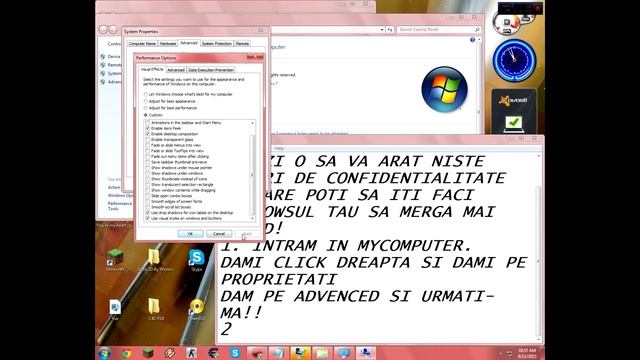
Task: Open the gold disc desktop shortcut
Action: tap(197, 309)
